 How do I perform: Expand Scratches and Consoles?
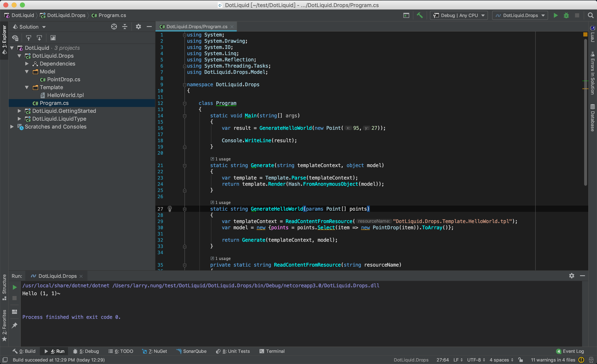pos(12,127)
